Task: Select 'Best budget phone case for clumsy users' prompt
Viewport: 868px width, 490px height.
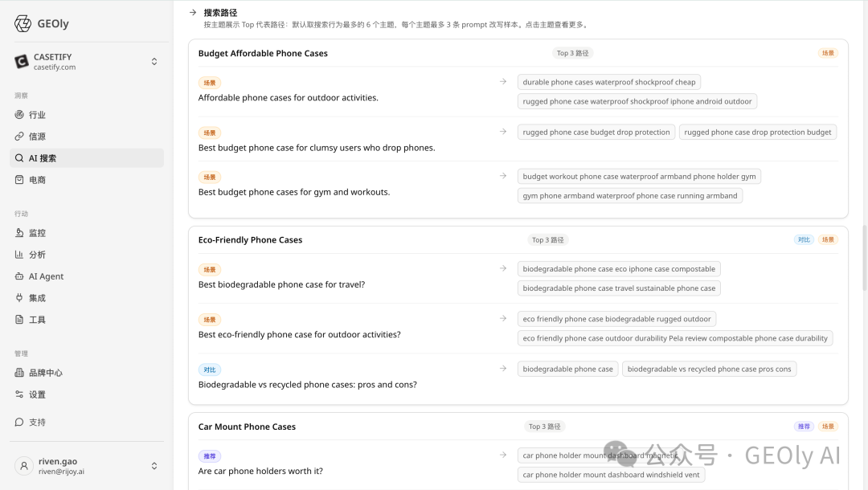Action: pyautogui.click(x=317, y=148)
